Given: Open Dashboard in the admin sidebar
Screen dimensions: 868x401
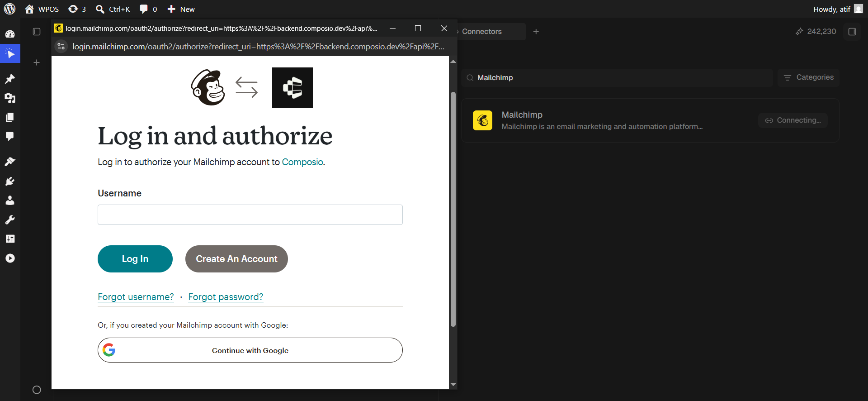Looking at the screenshot, I should pyautogui.click(x=10, y=34).
